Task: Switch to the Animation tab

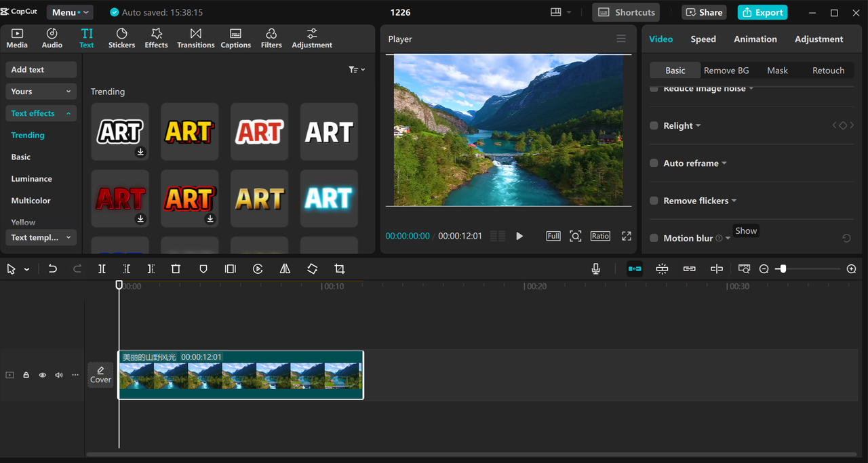Action: (755, 39)
